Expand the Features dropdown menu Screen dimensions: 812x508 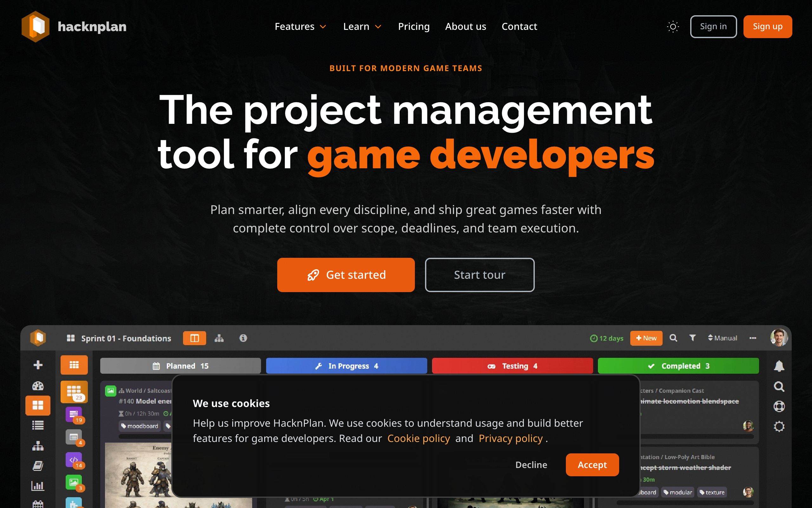(x=300, y=27)
